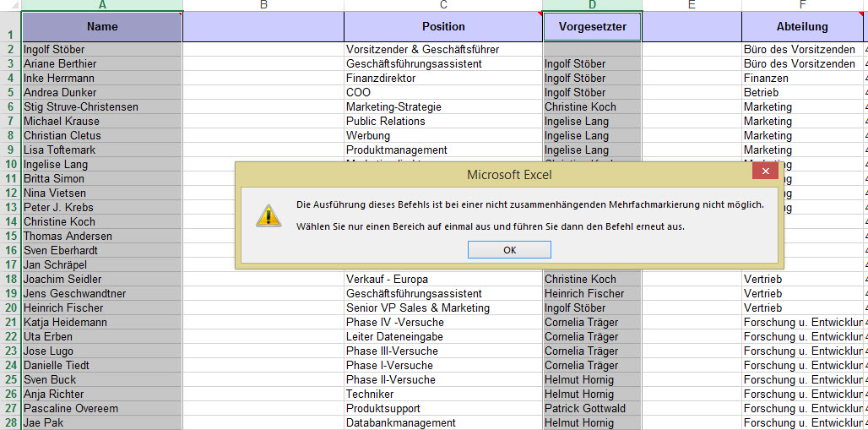Select column E header

(692, 5)
